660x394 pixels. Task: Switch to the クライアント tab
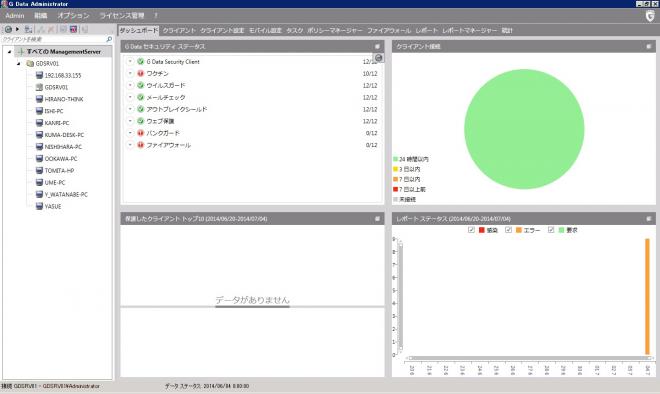pyautogui.click(x=179, y=30)
